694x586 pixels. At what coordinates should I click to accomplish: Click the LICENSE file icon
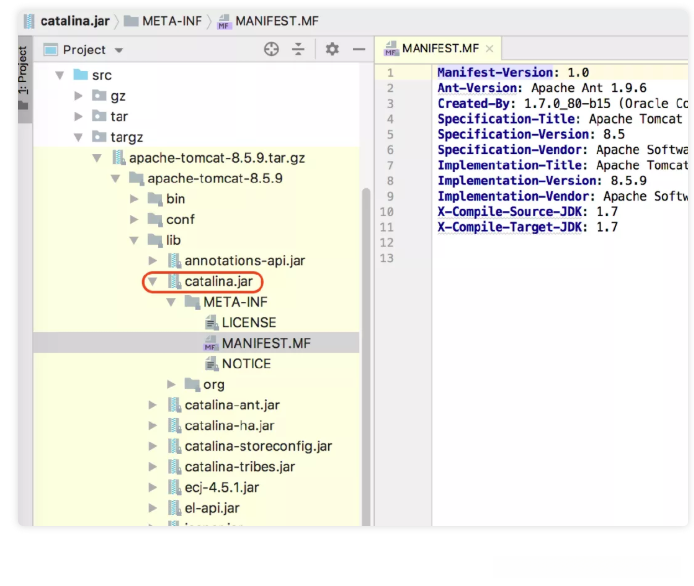point(212,323)
